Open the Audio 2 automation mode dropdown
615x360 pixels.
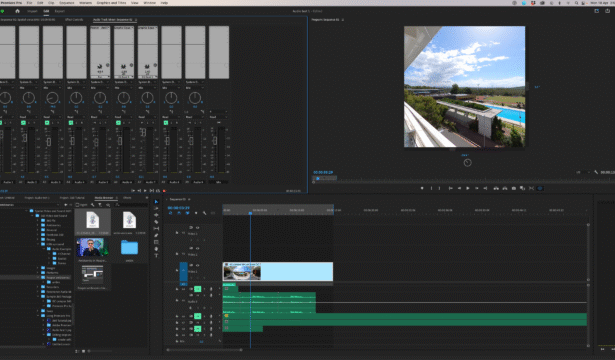click(29, 117)
